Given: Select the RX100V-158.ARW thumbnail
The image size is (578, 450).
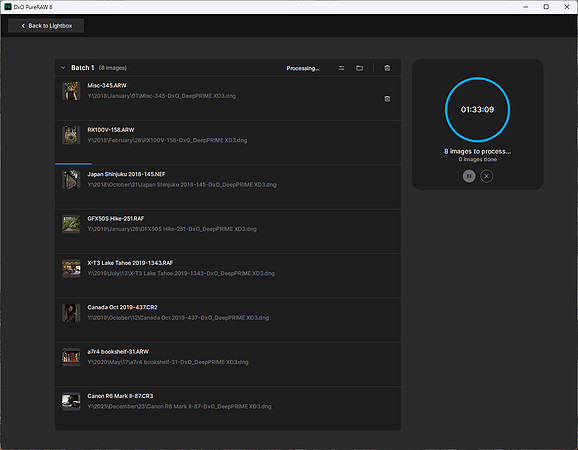Looking at the screenshot, I should point(71,135).
